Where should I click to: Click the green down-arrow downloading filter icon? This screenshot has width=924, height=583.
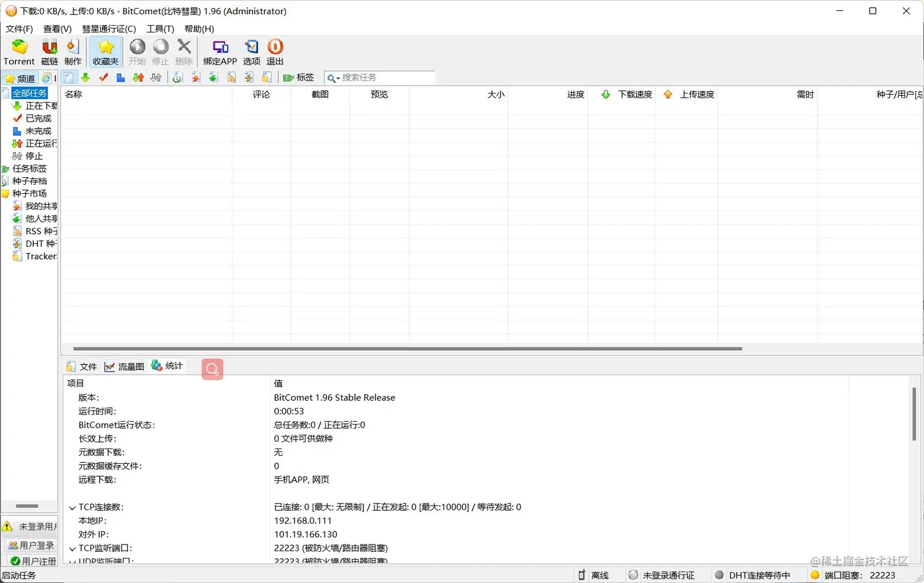tap(86, 78)
